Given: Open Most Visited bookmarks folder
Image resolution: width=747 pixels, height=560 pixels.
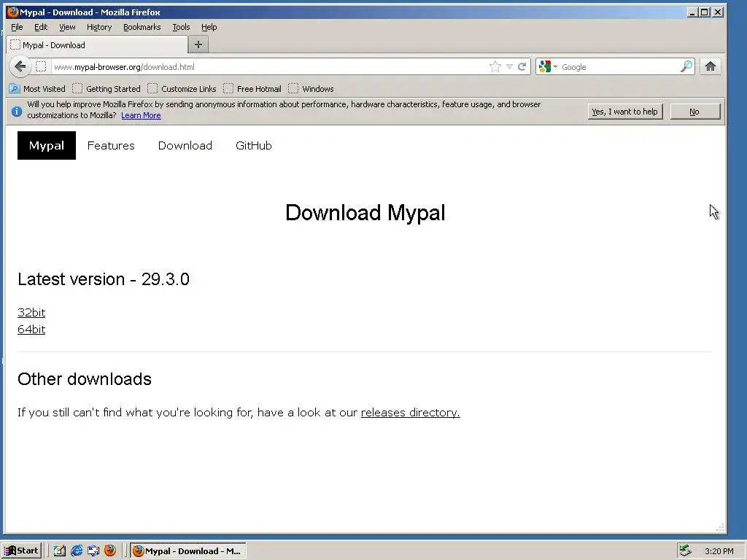Looking at the screenshot, I should (37, 89).
